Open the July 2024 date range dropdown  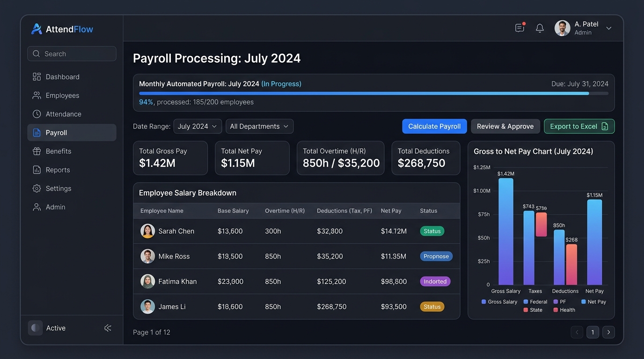[198, 126]
